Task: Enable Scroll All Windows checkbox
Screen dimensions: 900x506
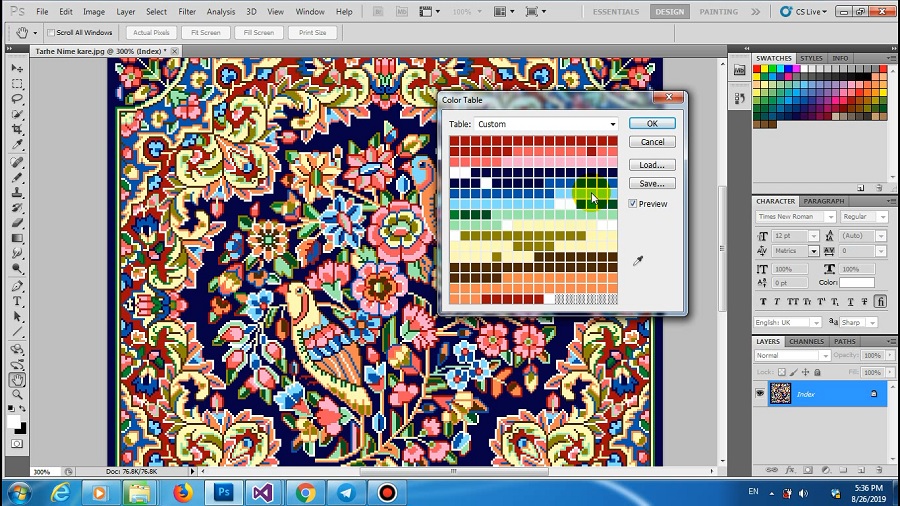Action: tap(51, 33)
